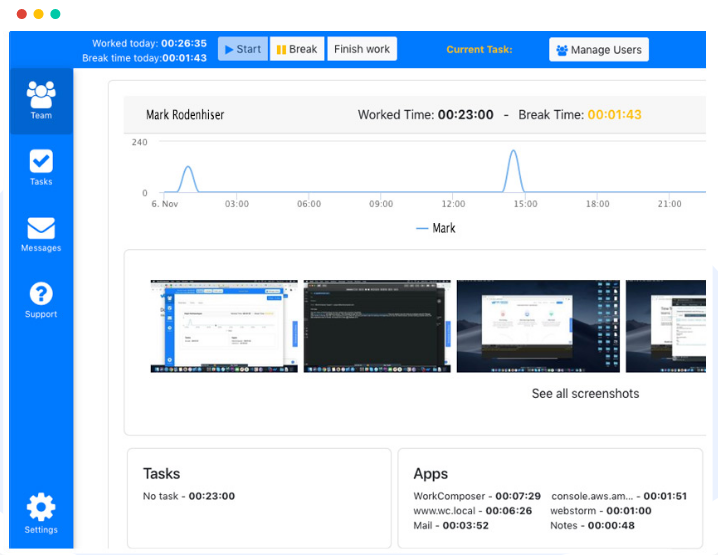Click the Start button to begin tracking

tap(242, 49)
